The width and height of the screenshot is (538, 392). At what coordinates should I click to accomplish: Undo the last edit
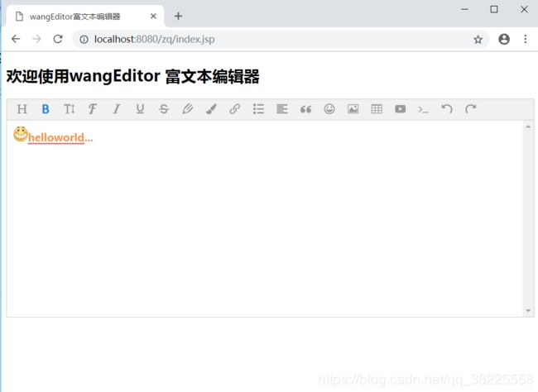(x=447, y=109)
